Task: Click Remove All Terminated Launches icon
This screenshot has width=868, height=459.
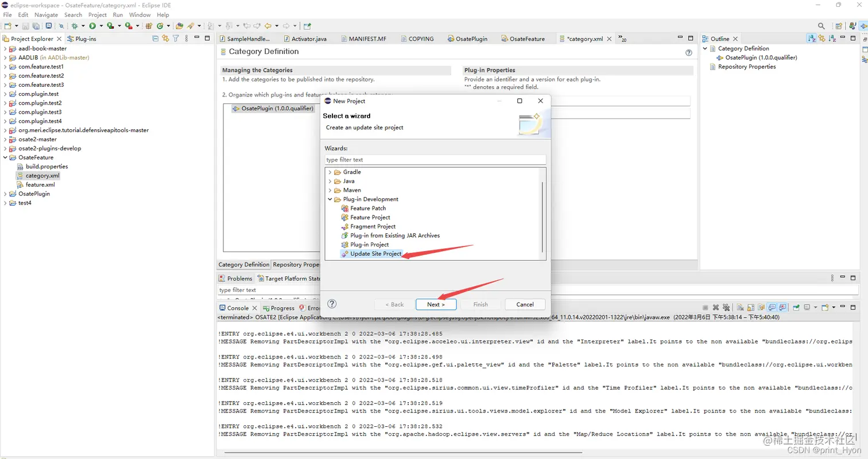Action: tap(726, 307)
